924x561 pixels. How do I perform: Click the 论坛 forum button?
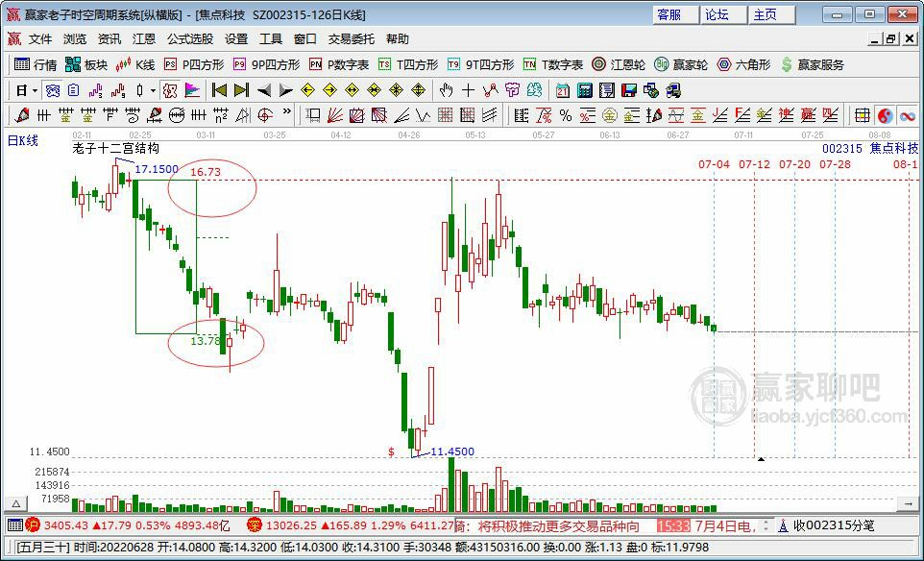723,14
